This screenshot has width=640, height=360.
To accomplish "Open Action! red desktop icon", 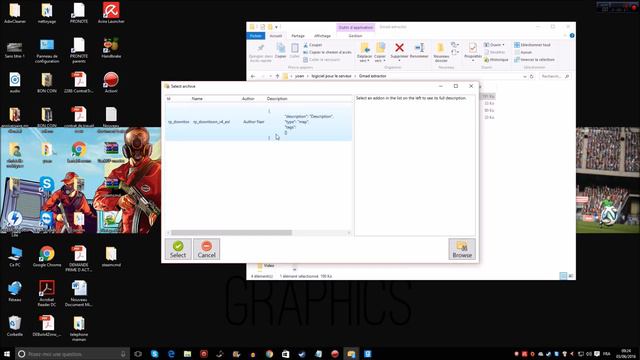I will [x=111, y=82].
